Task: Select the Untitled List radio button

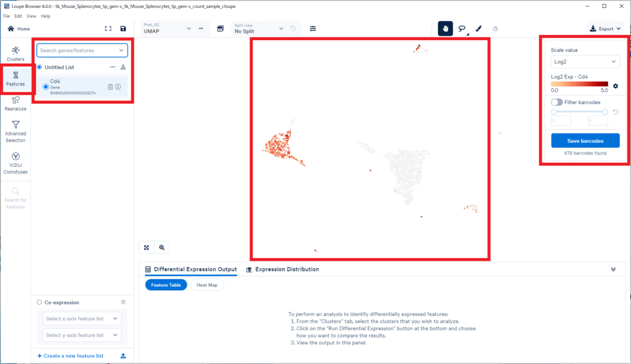Action: [x=40, y=67]
